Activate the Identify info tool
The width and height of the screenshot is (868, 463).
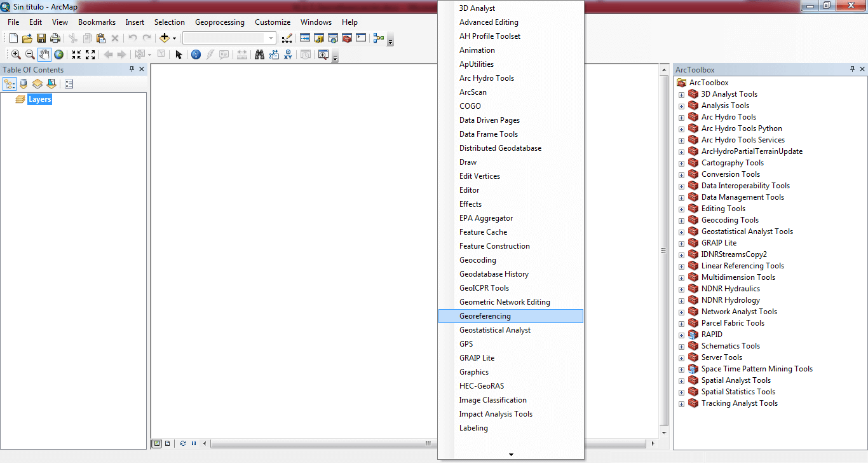point(196,55)
